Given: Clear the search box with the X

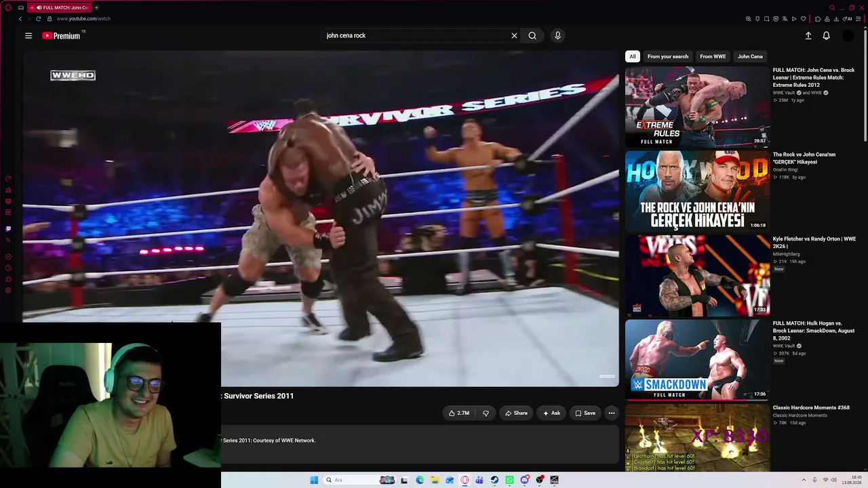Looking at the screenshot, I should pyautogui.click(x=514, y=35).
